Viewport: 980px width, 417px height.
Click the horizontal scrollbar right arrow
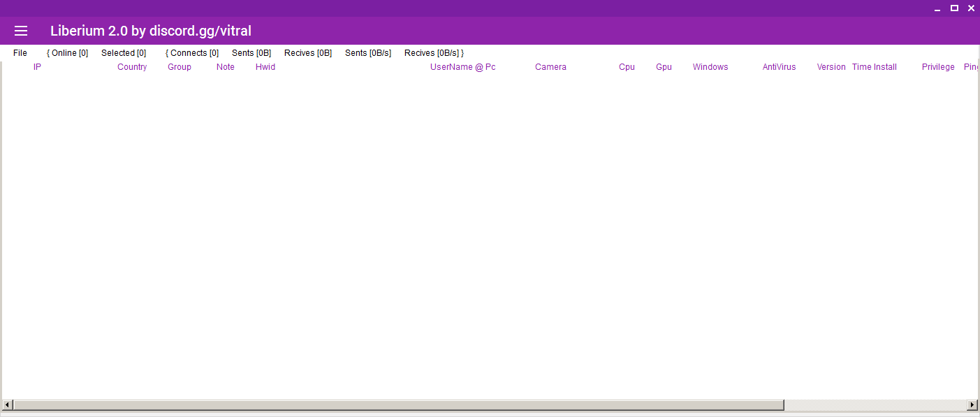click(972, 405)
